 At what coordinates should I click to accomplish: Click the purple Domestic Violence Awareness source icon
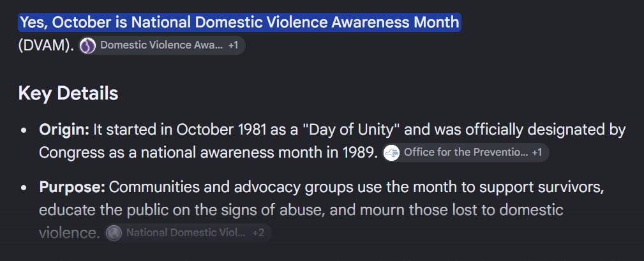pyautogui.click(x=87, y=45)
